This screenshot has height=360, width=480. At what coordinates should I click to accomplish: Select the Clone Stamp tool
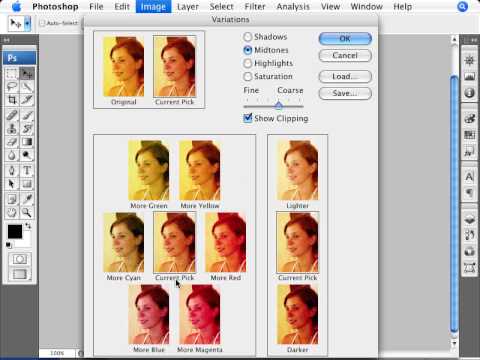12,129
